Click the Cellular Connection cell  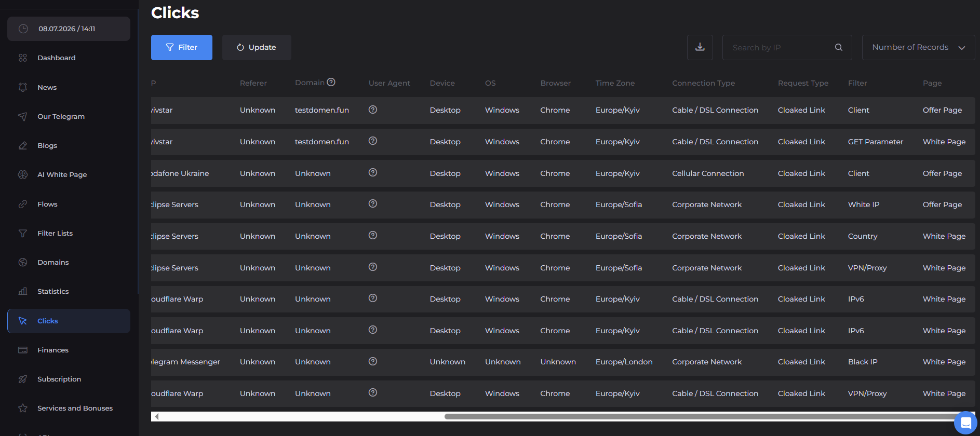coord(708,173)
